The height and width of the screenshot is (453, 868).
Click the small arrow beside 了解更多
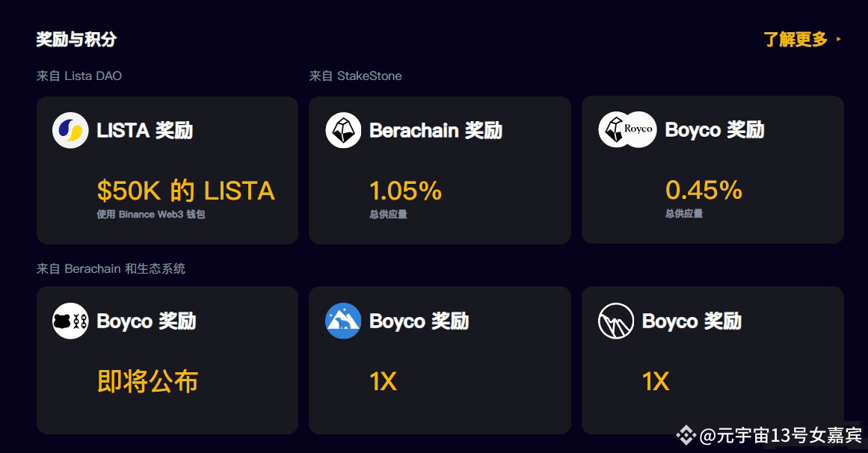[839, 40]
